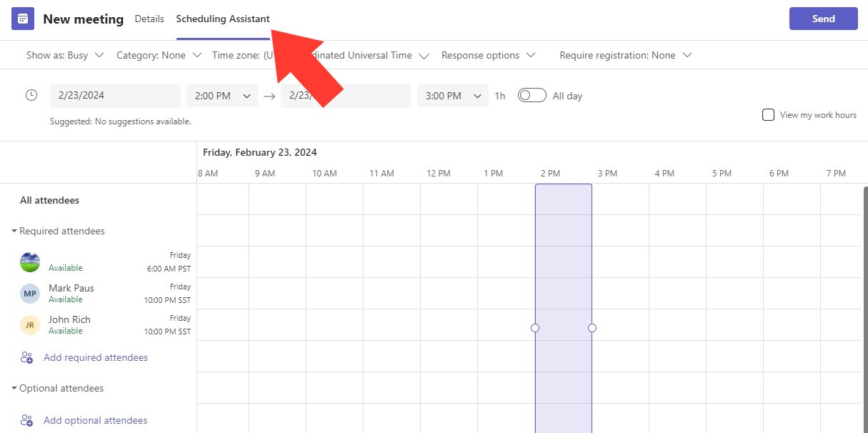Click the 7 PM time column header
Screen dimensions: 868x433
(836, 174)
